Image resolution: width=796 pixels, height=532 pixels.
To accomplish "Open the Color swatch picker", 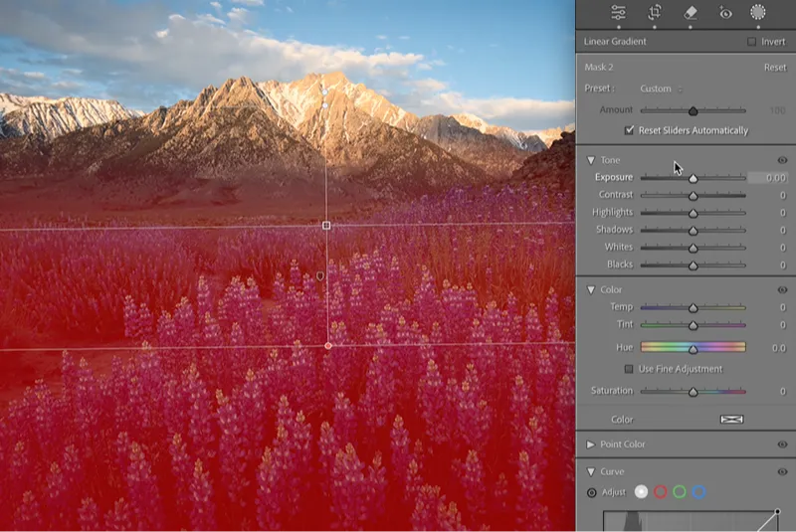I will coord(731,420).
